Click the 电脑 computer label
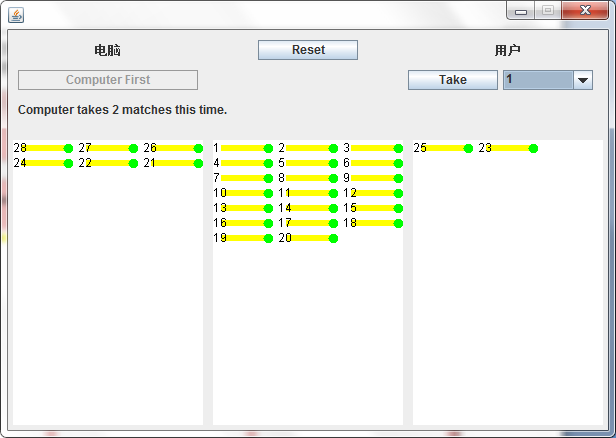This screenshot has width=616, height=438. pyautogui.click(x=107, y=50)
